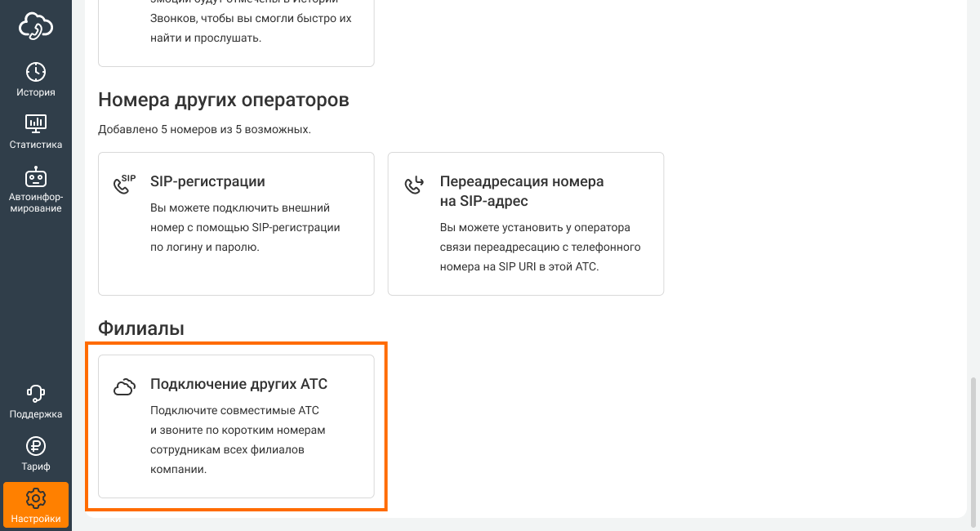
Task: Click the Поддержка label in the sidebar
Action: [36, 414]
